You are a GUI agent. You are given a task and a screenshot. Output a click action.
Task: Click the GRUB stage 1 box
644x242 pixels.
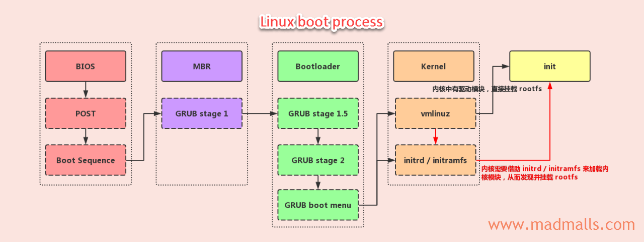(202, 113)
